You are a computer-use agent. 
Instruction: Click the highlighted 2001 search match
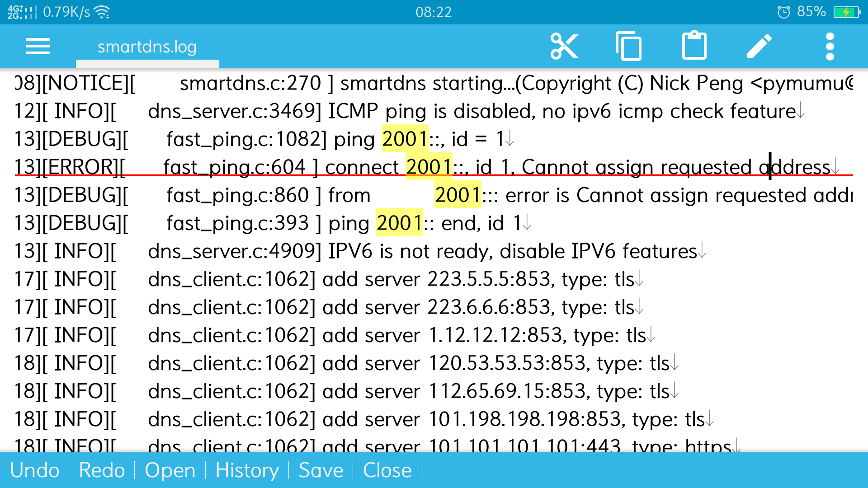tap(405, 139)
